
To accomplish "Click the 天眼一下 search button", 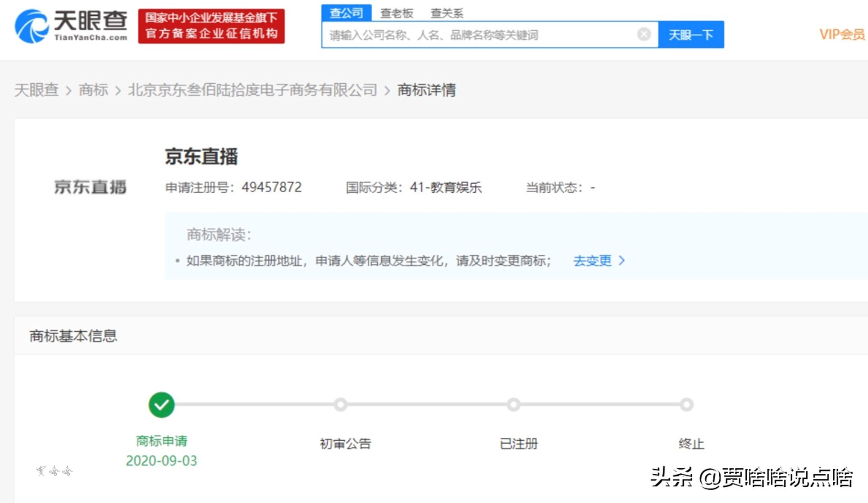I will pyautogui.click(x=691, y=34).
